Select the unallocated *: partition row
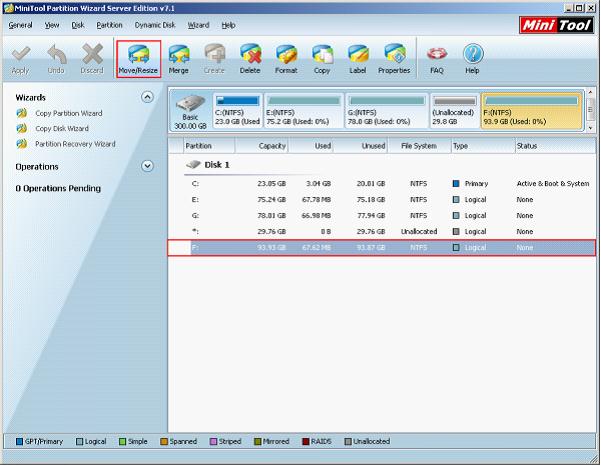The image size is (601, 466). click(382, 232)
